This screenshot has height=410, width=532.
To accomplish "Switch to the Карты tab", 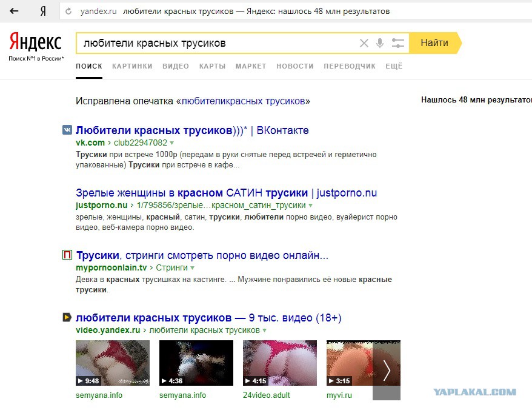I will (213, 66).
